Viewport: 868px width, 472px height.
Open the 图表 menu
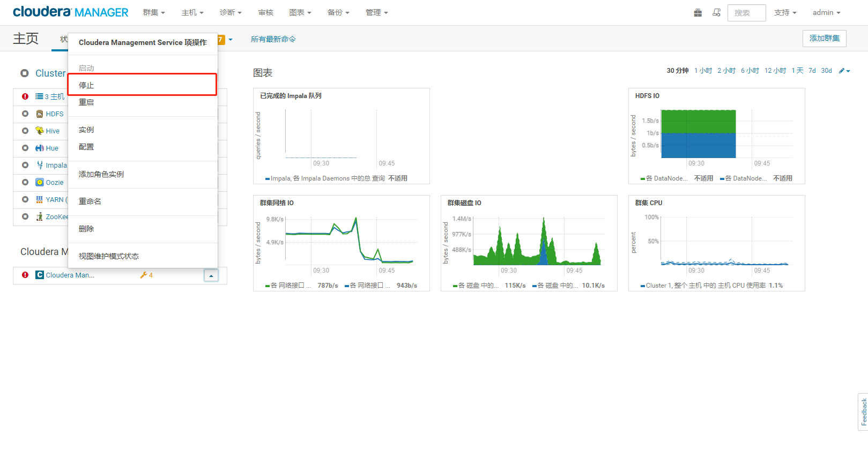tap(300, 12)
